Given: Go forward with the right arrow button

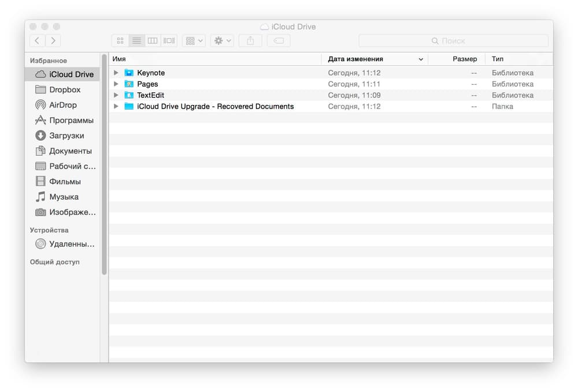Looking at the screenshot, I should tap(53, 40).
